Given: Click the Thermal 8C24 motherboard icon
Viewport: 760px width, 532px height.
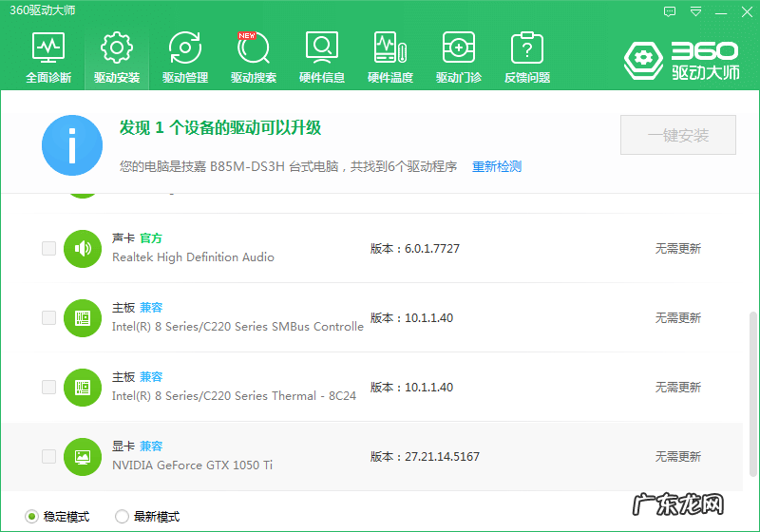Looking at the screenshot, I should click(83, 388).
